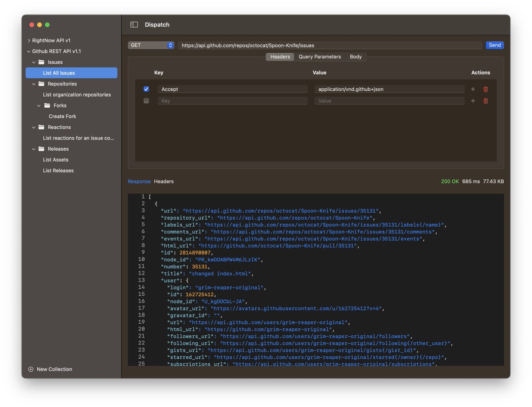Click the Issues folder icon
The width and height of the screenshot is (532, 407).
click(40, 62)
